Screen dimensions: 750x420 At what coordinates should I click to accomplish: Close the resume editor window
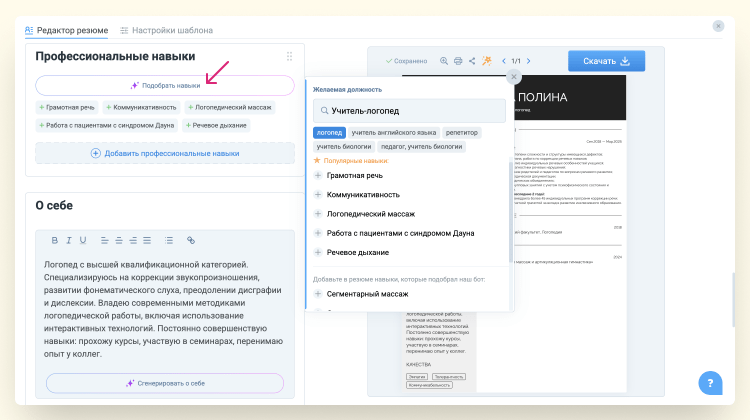[x=718, y=26]
